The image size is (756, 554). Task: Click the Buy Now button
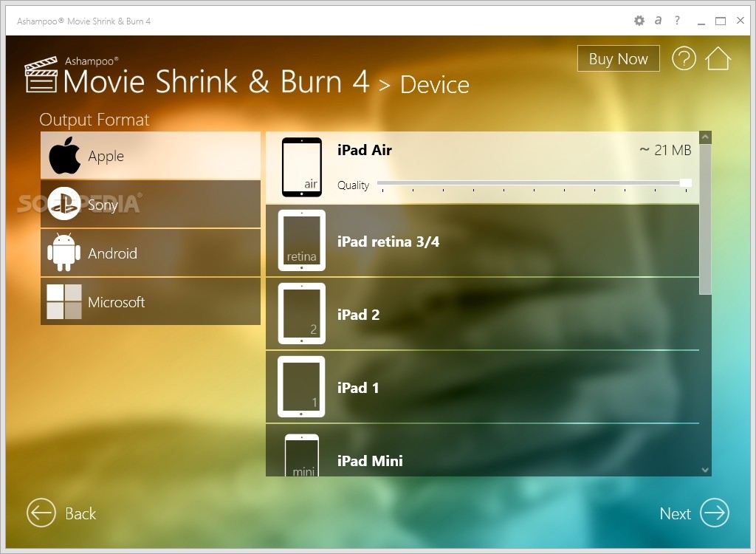[618, 58]
